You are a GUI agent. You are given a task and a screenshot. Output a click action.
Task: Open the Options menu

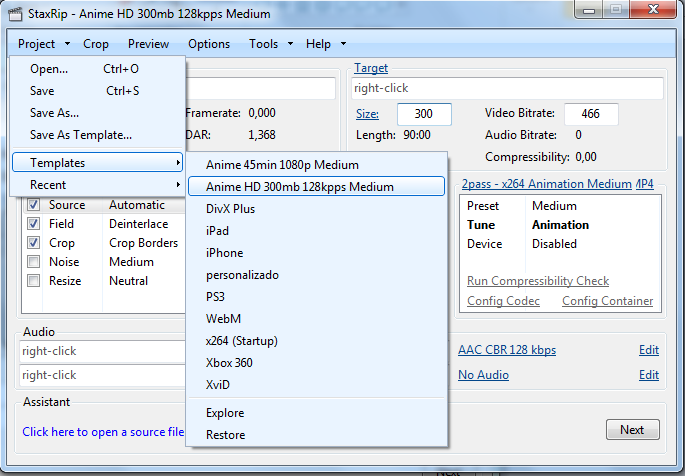(x=209, y=44)
